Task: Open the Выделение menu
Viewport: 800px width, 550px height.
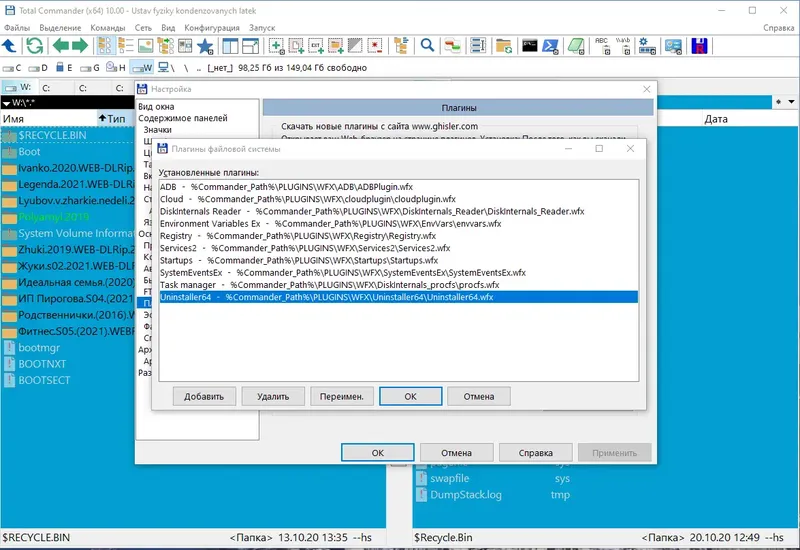Action: pyautogui.click(x=60, y=28)
